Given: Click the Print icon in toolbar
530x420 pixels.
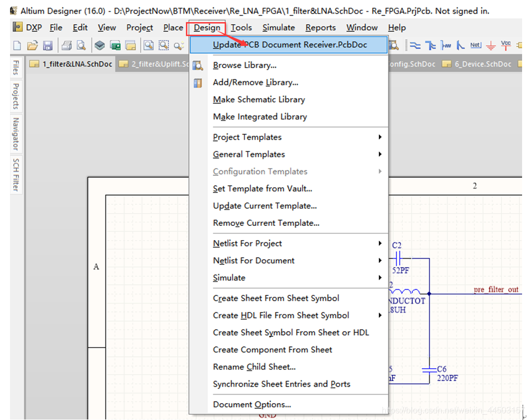Looking at the screenshot, I should (x=67, y=45).
